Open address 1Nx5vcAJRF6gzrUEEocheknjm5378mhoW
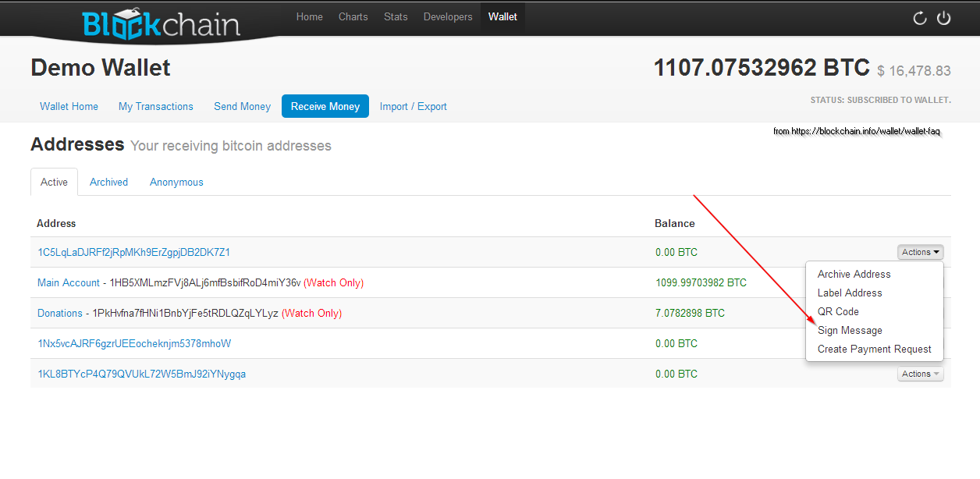 [x=134, y=344]
